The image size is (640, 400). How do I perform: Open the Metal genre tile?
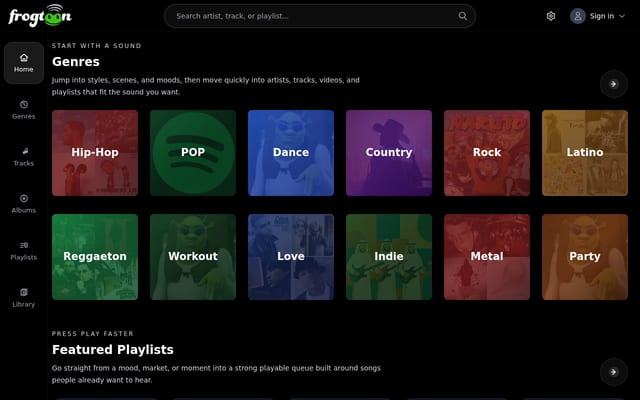pos(487,257)
